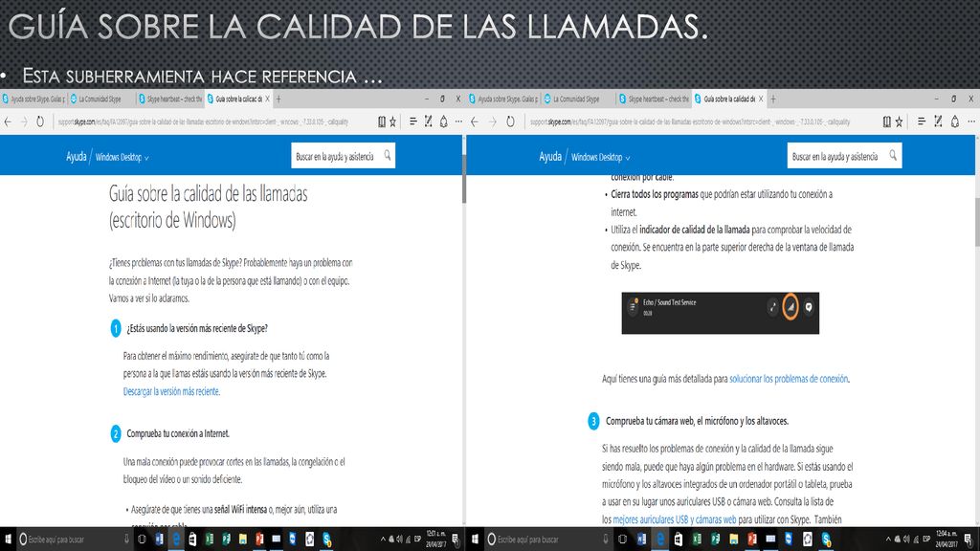The width and height of the screenshot is (980, 551).
Task: Switch to 'La Comunidad Skype' tab in right window
Action: [577, 99]
